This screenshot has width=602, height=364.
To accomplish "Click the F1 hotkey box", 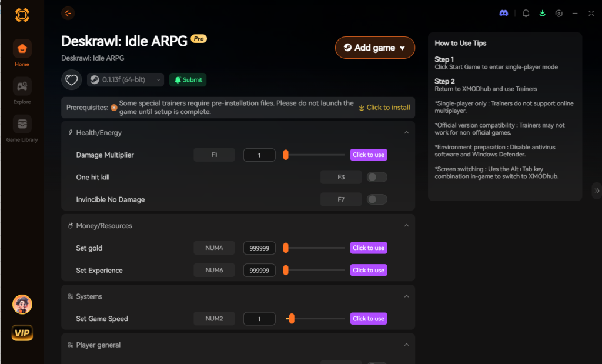I will pos(214,155).
